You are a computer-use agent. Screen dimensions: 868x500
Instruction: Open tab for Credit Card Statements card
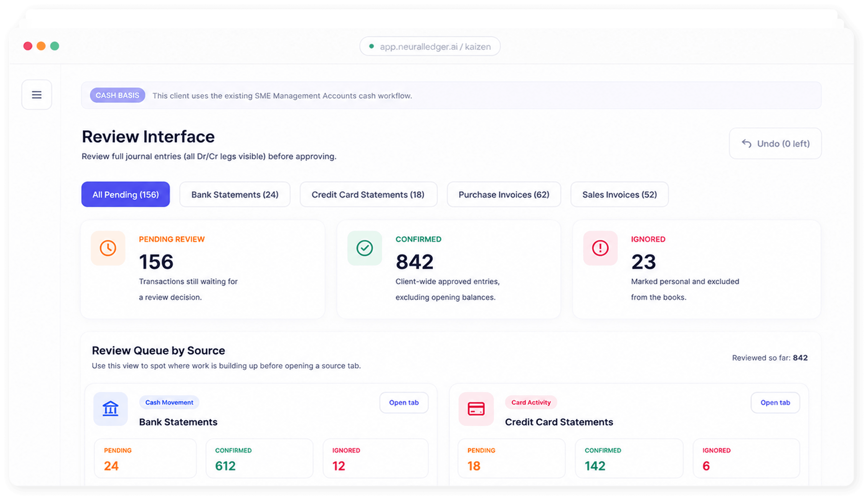(775, 403)
